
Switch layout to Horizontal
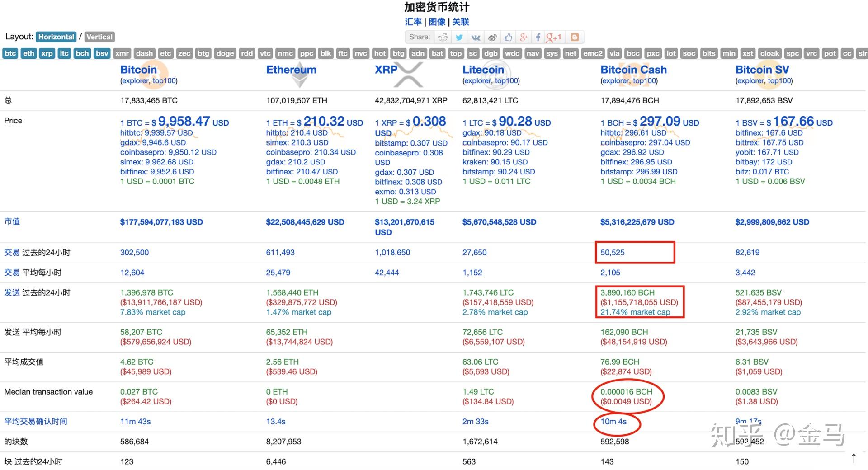[56, 37]
